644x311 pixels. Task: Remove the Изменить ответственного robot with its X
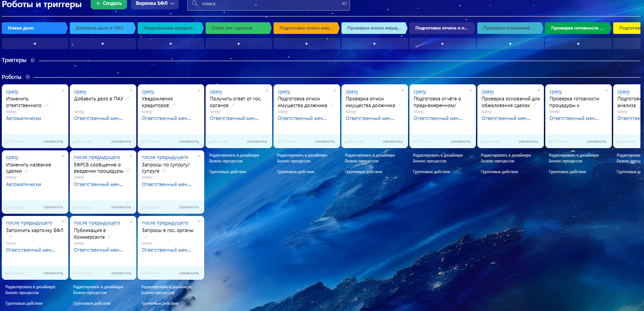[x=63, y=90]
